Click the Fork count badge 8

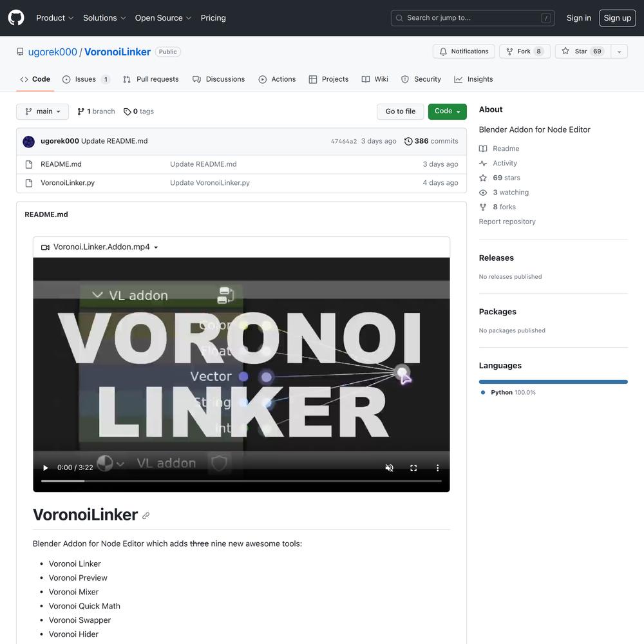(538, 52)
